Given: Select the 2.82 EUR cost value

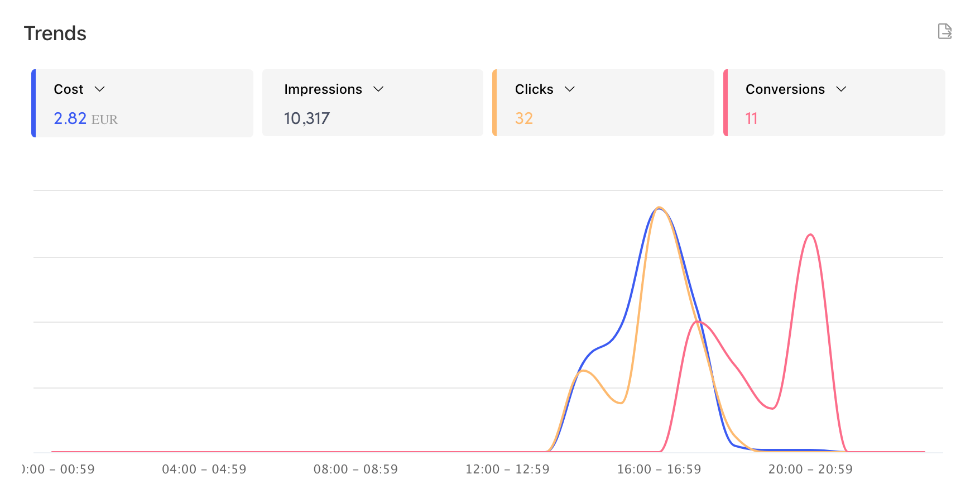Looking at the screenshot, I should (x=85, y=118).
